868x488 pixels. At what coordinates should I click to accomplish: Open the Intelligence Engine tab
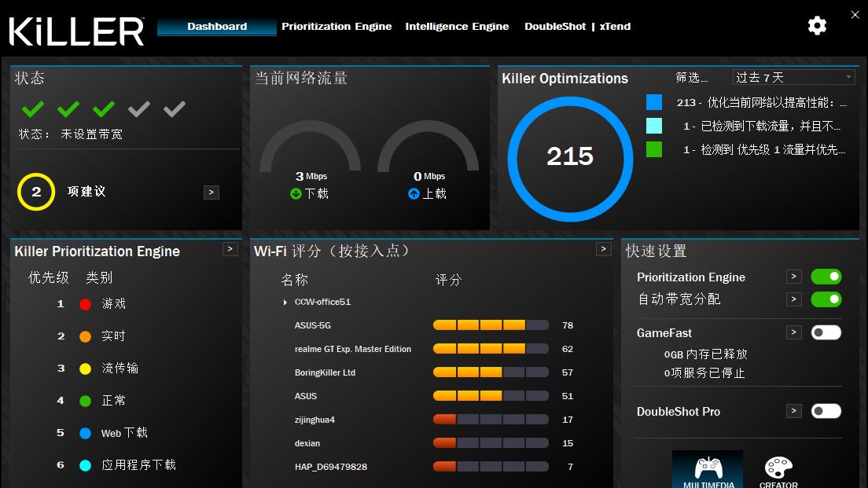point(457,26)
